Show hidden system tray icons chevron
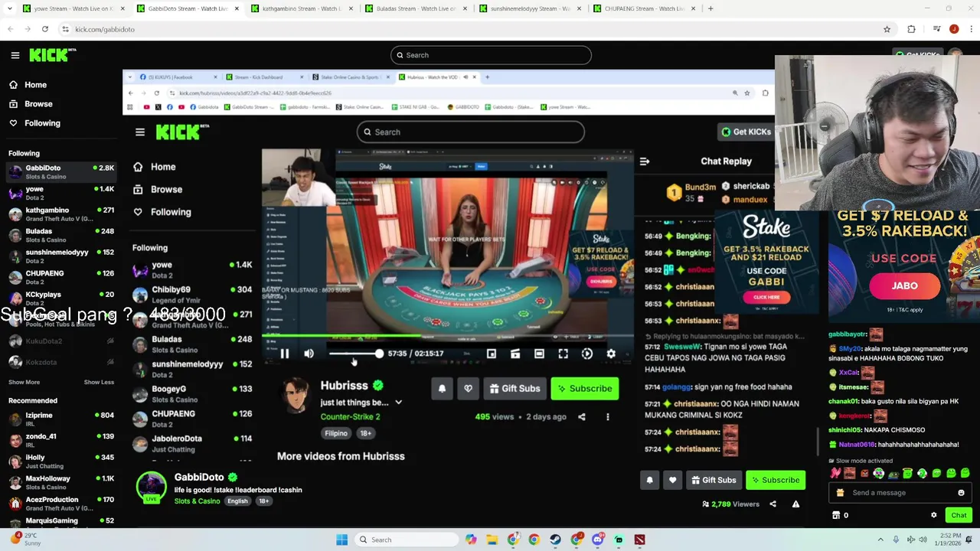 pos(880,540)
